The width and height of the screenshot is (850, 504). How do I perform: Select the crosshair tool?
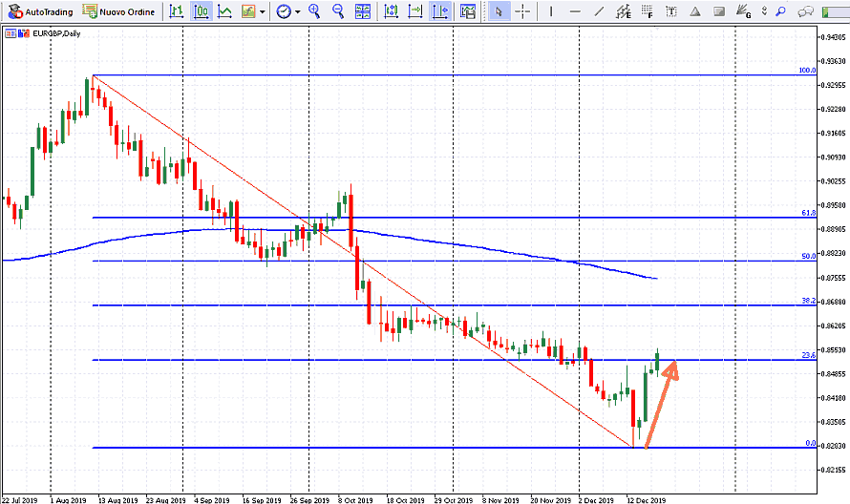tap(523, 11)
